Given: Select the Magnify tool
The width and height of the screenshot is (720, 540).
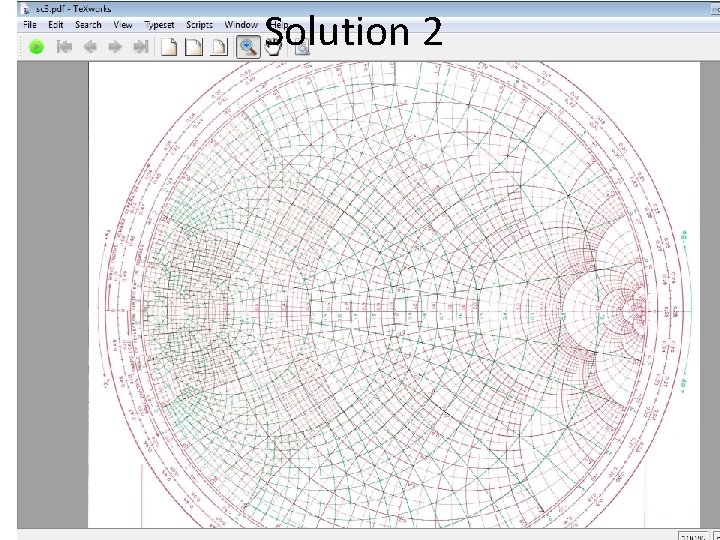Looking at the screenshot, I should [248, 47].
